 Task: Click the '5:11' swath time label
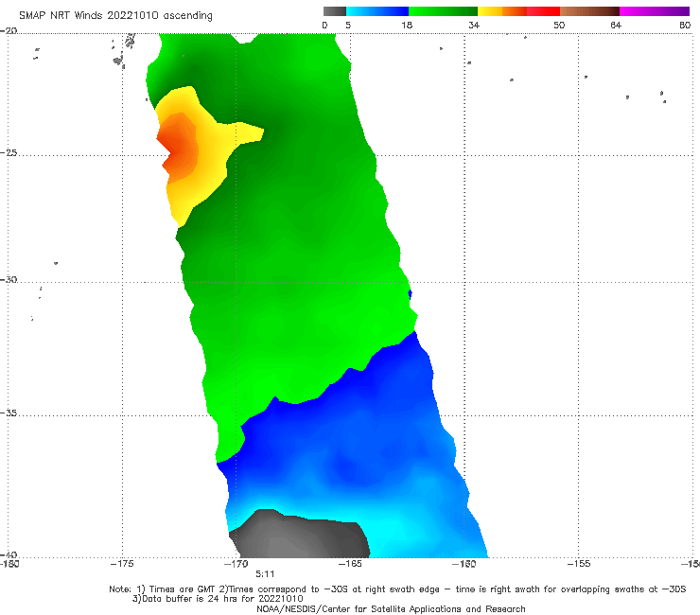click(x=265, y=574)
